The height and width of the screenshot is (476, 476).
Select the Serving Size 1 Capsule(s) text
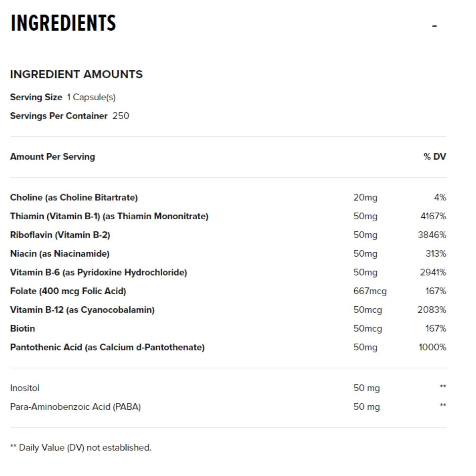pos(63,97)
